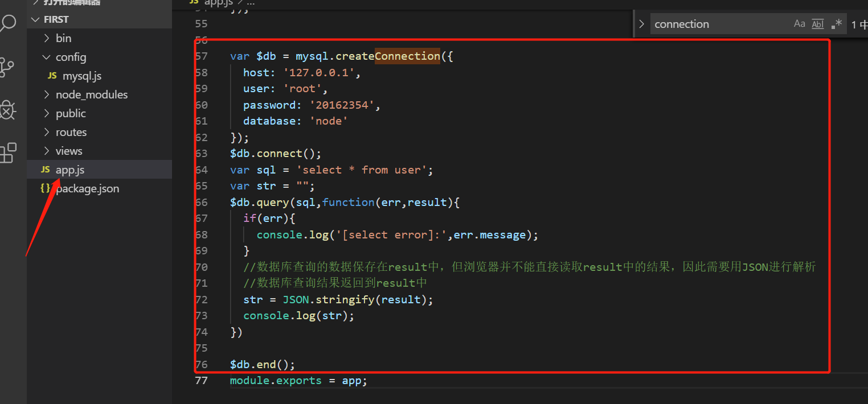Open the Search view in the activity bar
This screenshot has height=404, width=868.
(x=8, y=24)
